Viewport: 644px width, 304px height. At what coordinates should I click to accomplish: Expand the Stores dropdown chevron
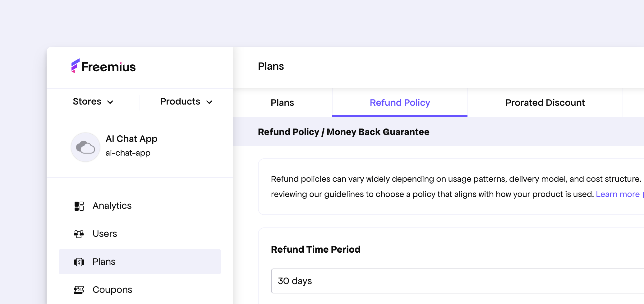tap(110, 102)
